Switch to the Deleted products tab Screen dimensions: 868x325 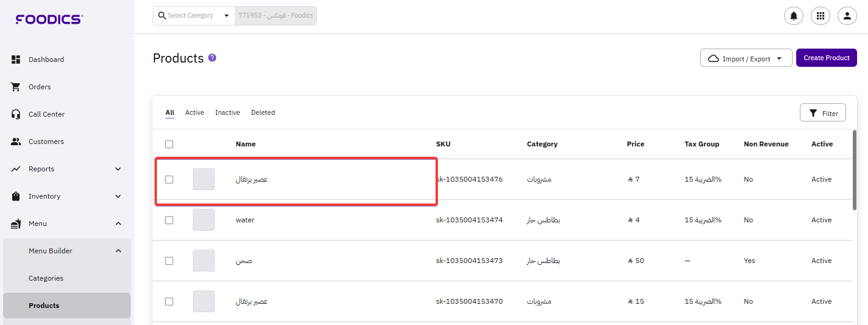pyautogui.click(x=263, y=112)
